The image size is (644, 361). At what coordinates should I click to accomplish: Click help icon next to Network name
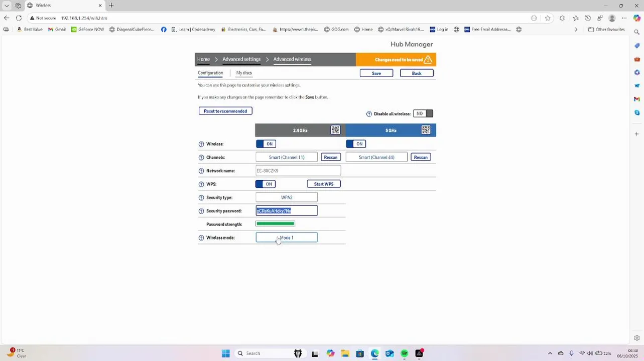click(x=201, y=171)
